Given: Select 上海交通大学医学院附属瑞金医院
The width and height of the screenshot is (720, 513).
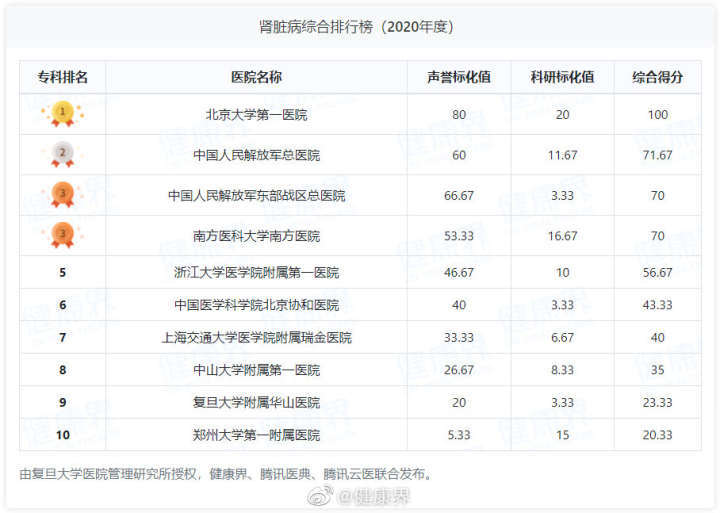Looking at the screenshot, I should (x=256, y=338).
